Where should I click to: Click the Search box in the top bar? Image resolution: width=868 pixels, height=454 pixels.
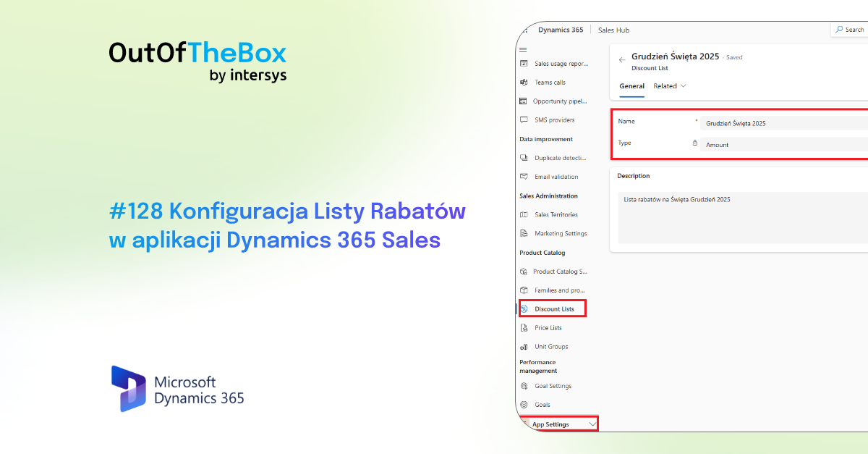[x=851, y=30]
